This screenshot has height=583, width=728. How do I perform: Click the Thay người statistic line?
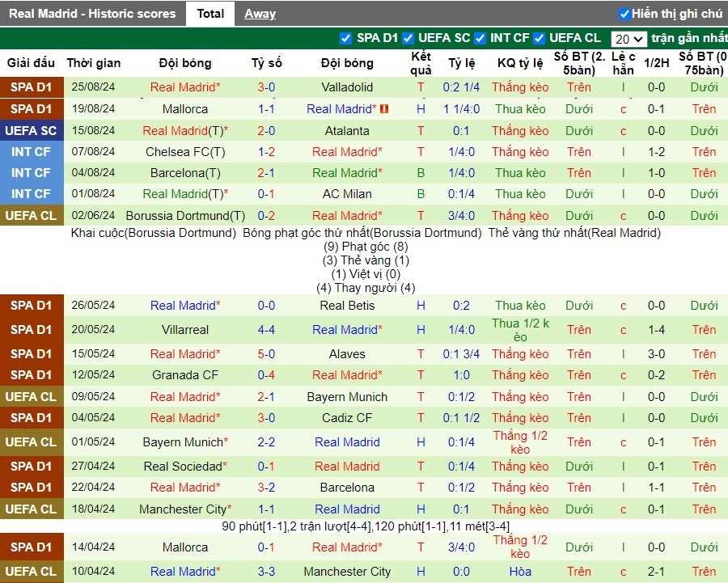[366, 288]
